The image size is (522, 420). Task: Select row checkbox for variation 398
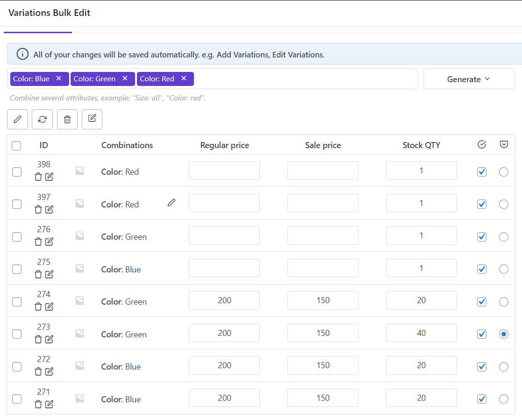tap(17, 172)
